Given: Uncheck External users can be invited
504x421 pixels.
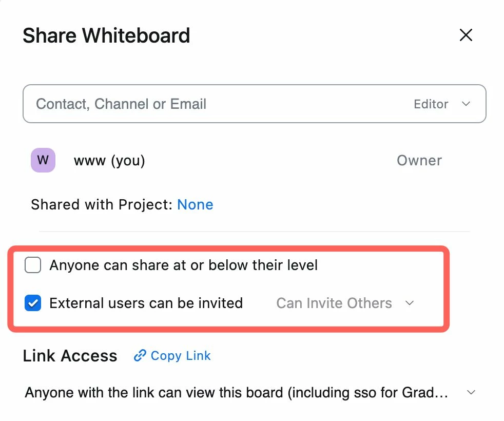Looking at the screenshot, I should click(33, 303).
